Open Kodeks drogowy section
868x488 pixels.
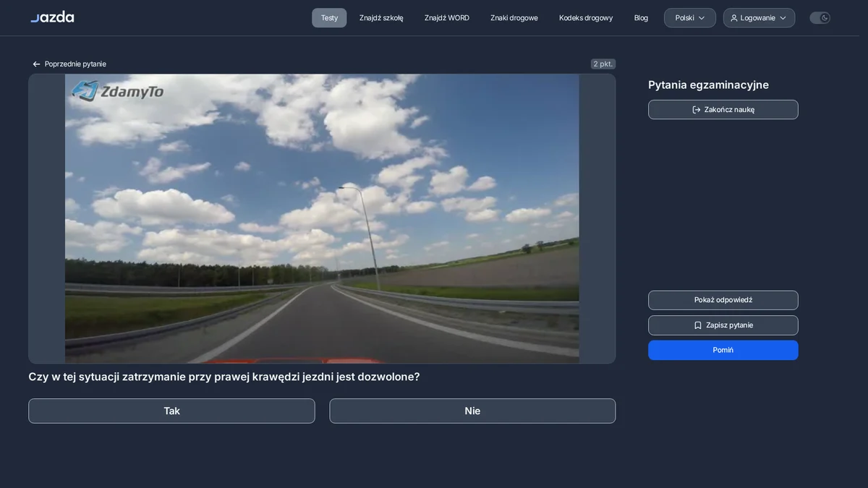point(586,18)
